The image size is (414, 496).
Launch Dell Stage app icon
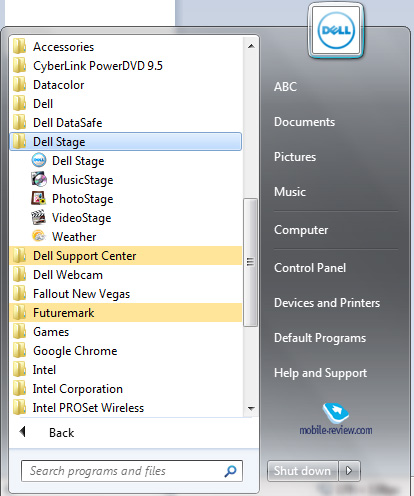coord(39,160)
